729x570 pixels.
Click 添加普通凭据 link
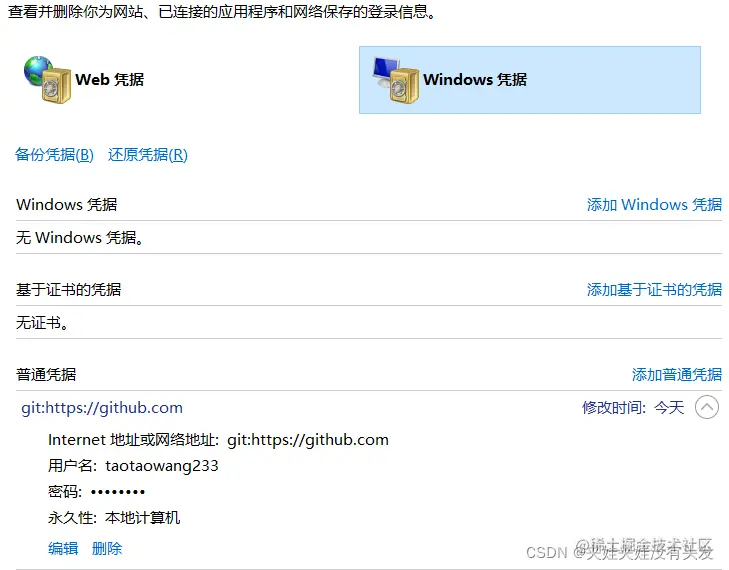676,374
